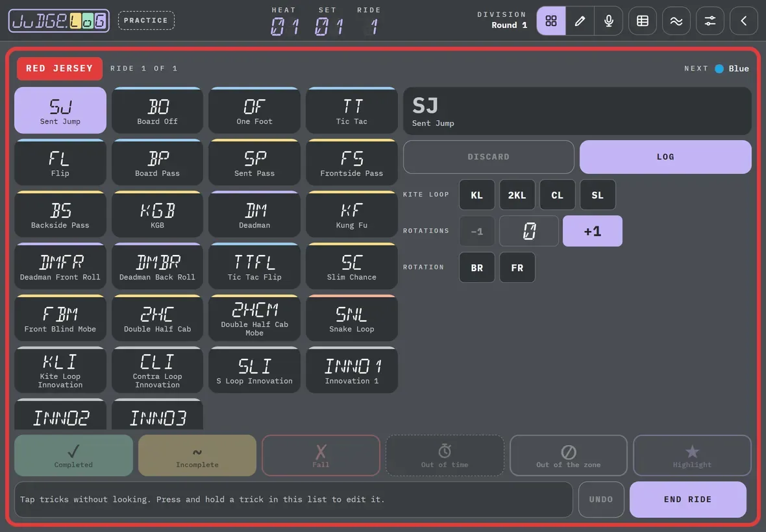This screenshot has width=766, height=532.
Task: Select the Board Off trick tile
Action: pos(157,110)
